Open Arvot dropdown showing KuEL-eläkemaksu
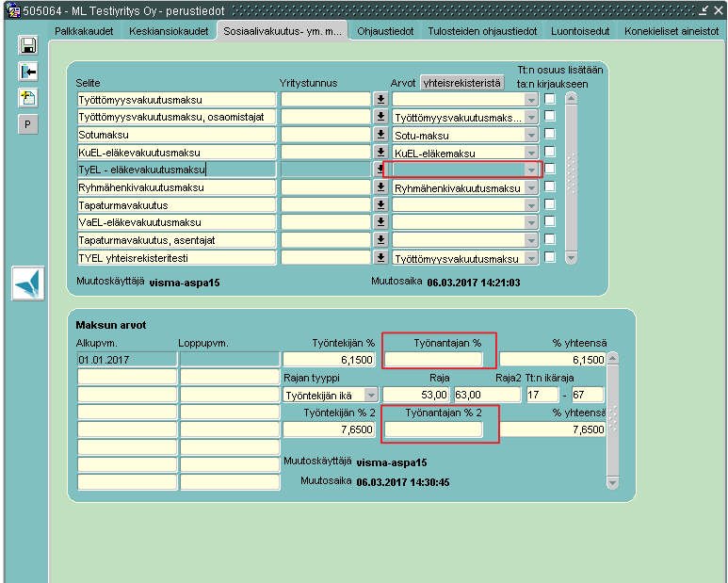This screenshot has width=728, height=583. [530, 153]
